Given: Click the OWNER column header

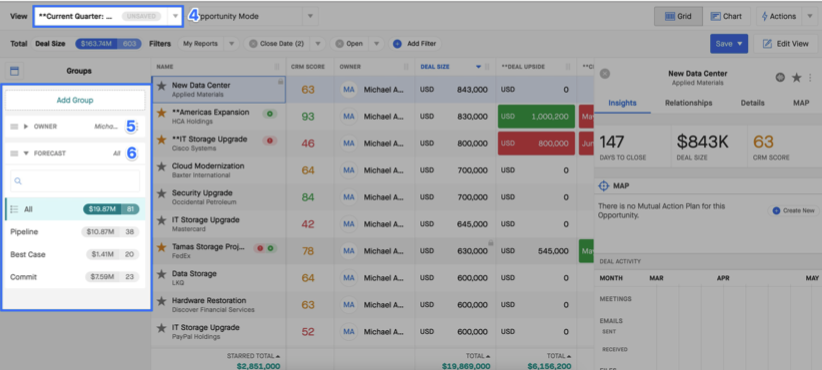Looking at the screenshot, I should click(350, 67).
